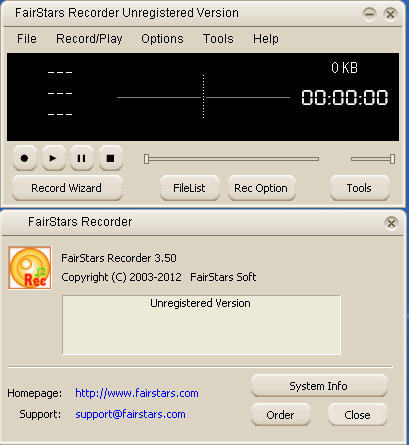Stop with the Stop button
Screen dimensions: 409x445
click(x=110, y=158)
